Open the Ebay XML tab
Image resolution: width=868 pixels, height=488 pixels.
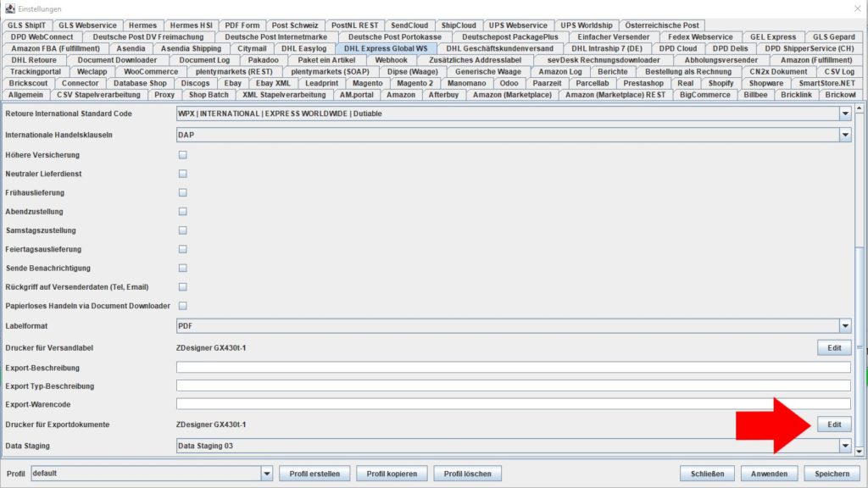(x=273, y=83)
